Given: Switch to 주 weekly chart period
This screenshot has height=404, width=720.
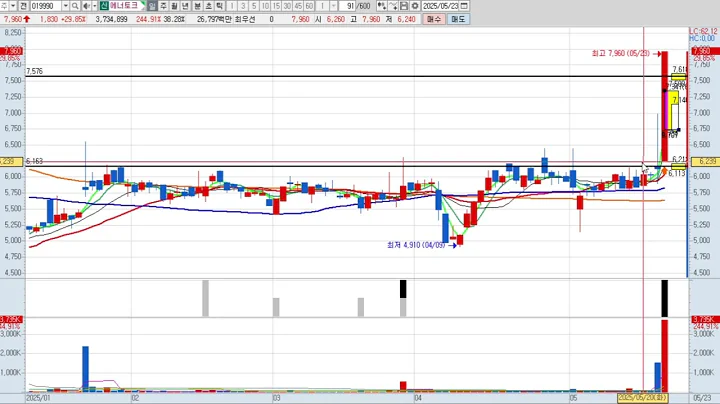Looking at the screenshot, I should (163, 6).
